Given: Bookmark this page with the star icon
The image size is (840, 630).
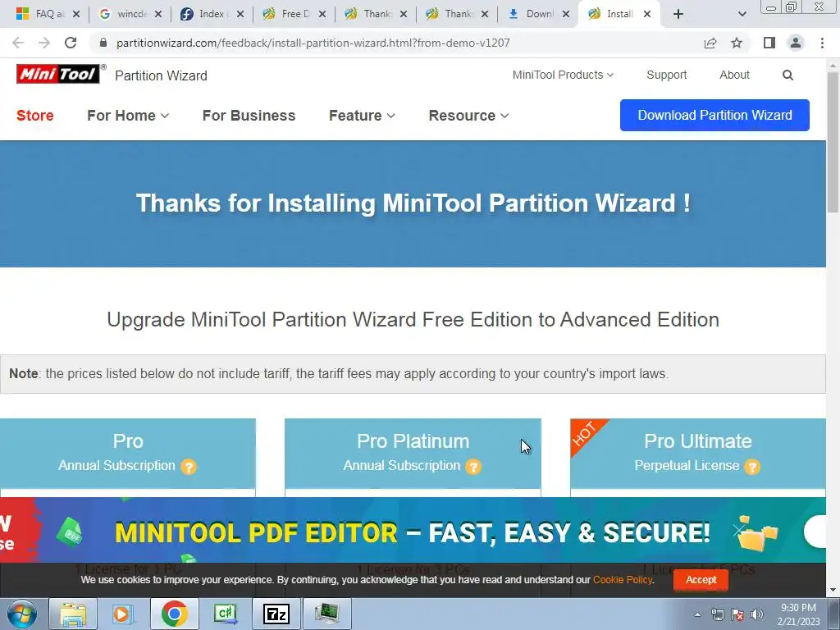Looking at the screenshot, I should [x=737, y=43].
